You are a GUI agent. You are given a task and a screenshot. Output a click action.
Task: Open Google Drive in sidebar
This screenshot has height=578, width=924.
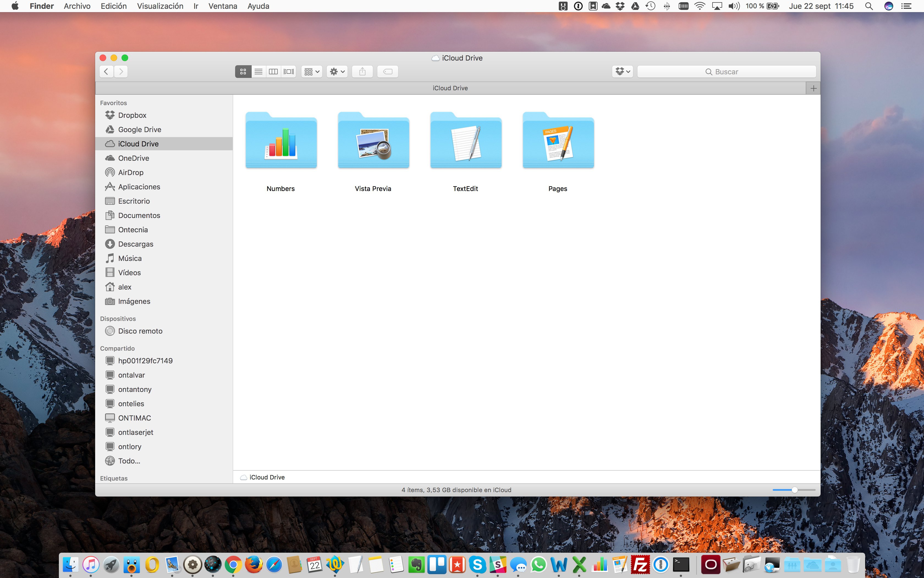pos(164,130)
